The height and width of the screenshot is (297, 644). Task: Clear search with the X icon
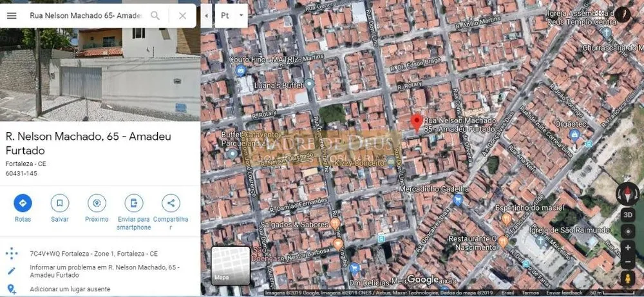pos(183,15)
